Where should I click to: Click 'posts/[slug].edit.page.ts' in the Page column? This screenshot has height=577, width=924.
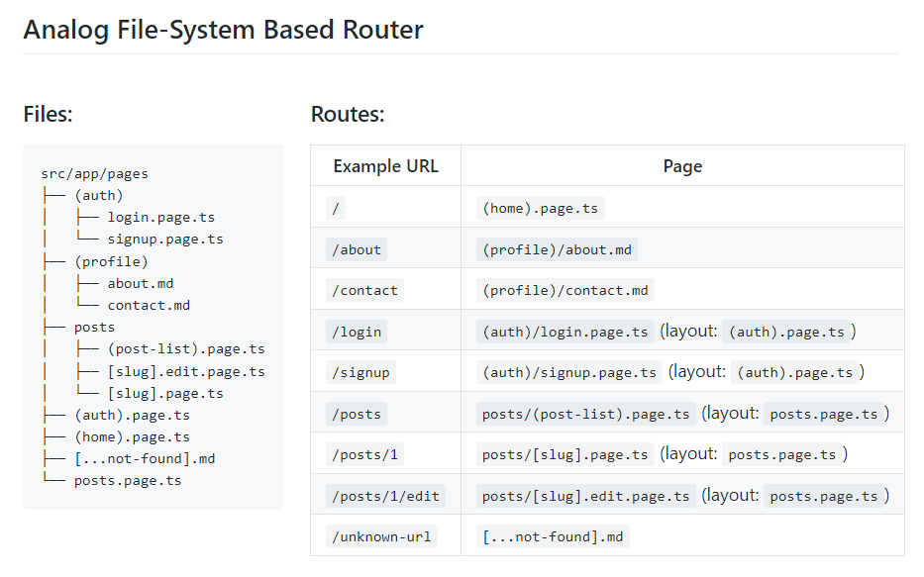pos(585,496)
